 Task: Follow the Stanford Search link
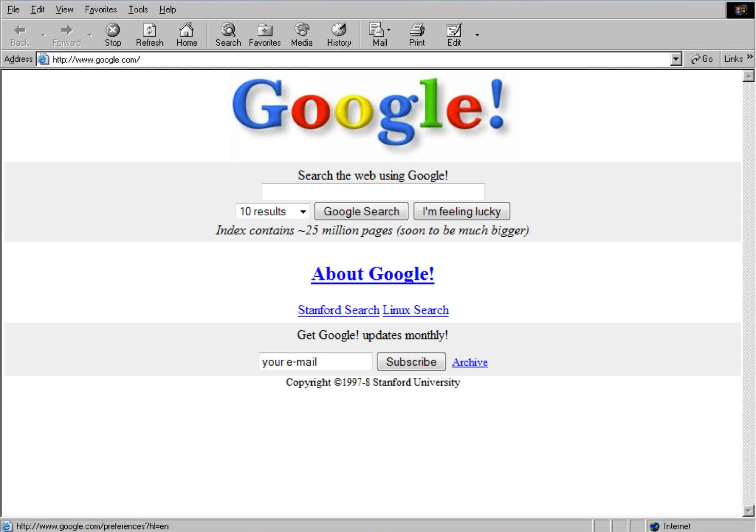pos(338,310)
